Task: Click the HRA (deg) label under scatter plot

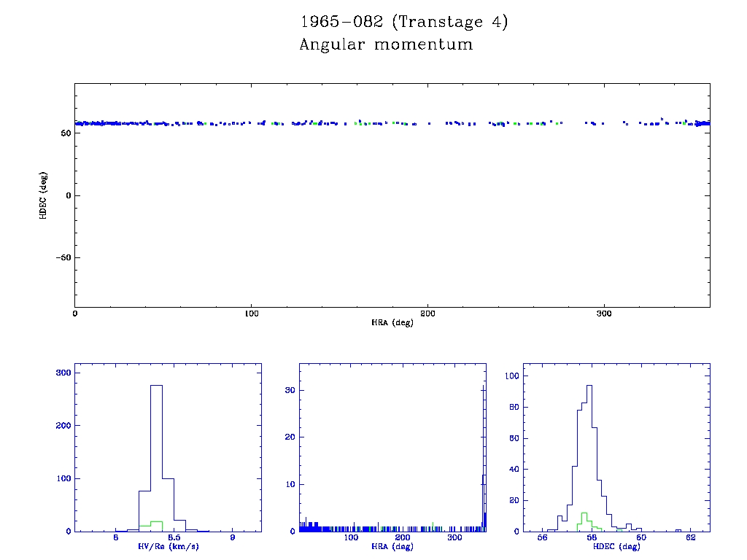Action: click(392, 322)
